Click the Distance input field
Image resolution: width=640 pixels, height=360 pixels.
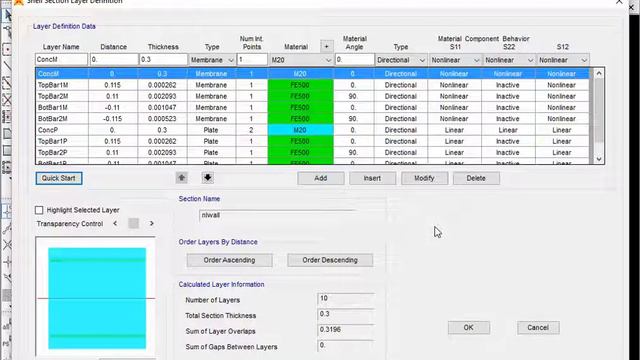[x=114, y=60]
